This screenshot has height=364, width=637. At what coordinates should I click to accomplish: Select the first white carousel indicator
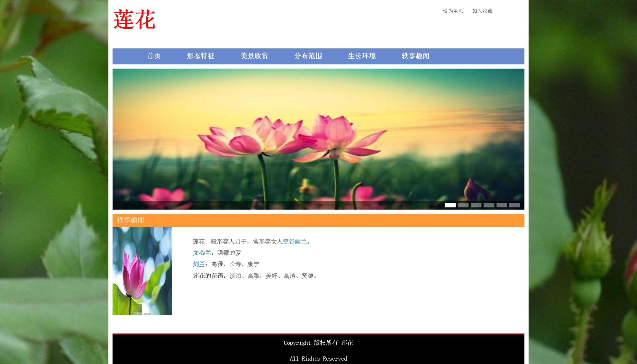(450, 205)
